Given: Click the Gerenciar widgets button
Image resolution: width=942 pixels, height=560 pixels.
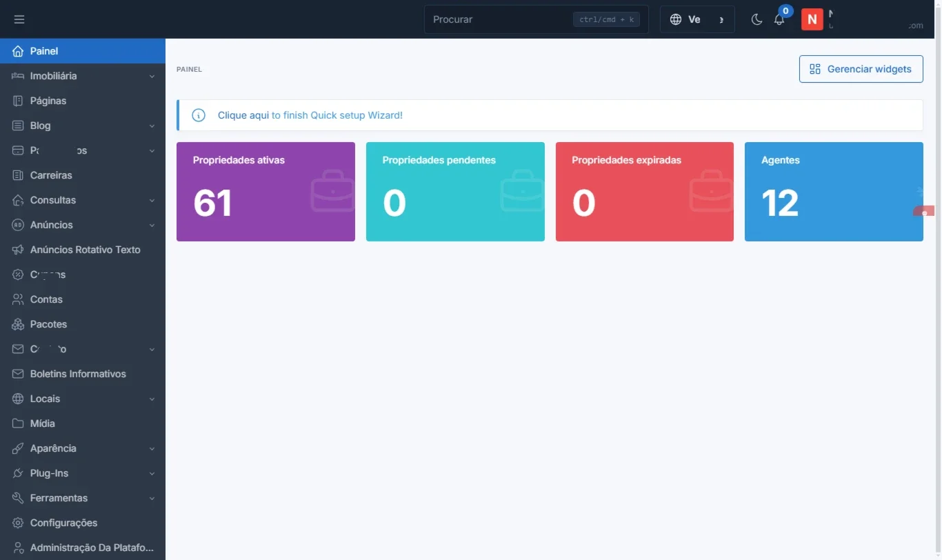Looking at the screenshot, I should [861, 69].
